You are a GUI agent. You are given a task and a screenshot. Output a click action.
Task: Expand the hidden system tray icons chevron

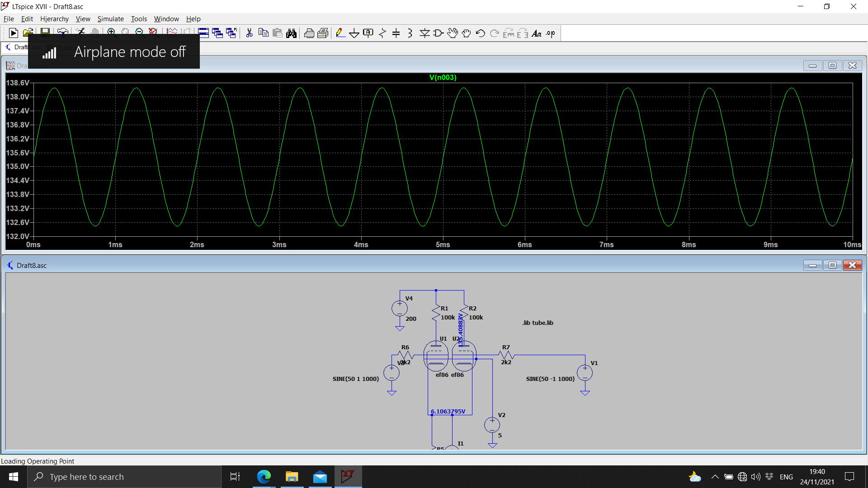click(x=715, y=477)
